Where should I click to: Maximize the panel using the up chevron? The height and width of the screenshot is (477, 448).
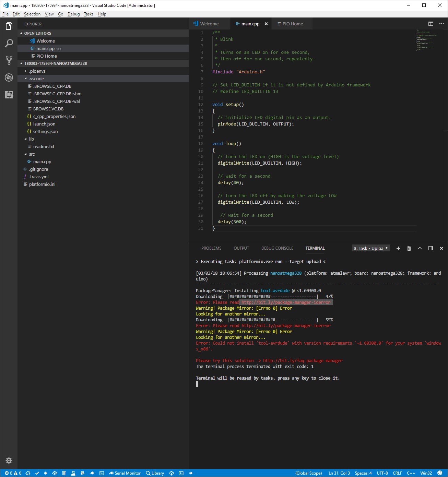tap(420, 248)
